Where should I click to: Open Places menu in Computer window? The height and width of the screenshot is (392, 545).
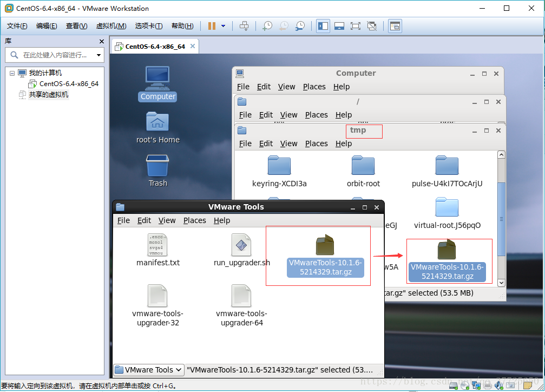click(314, 87)
